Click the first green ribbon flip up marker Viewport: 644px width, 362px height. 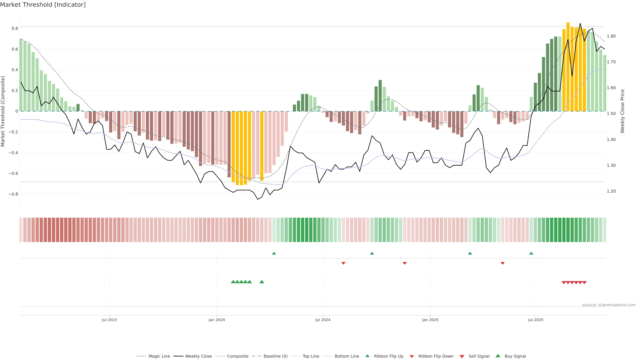(274, 253)
